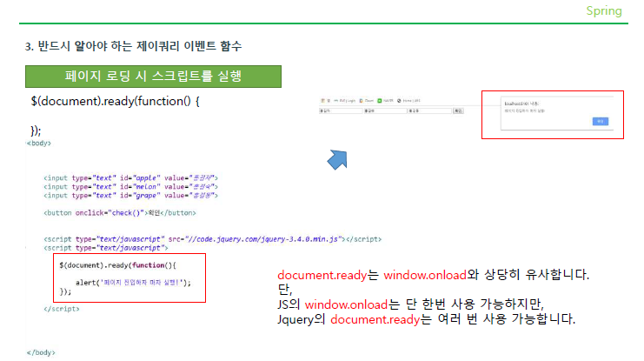Click the alert('페이지 진입하자 마자 실행!') code line
Screen dimensions: 644x361
coord(133,283)
